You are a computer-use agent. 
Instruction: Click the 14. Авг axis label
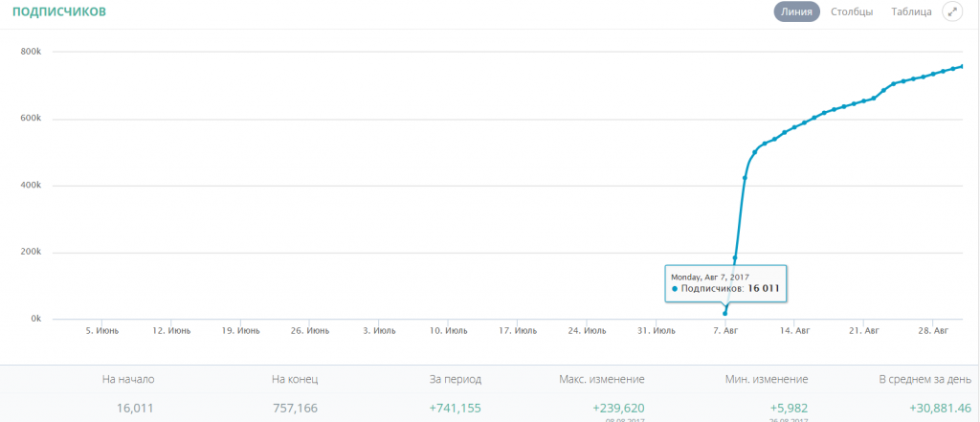(794, 331)
